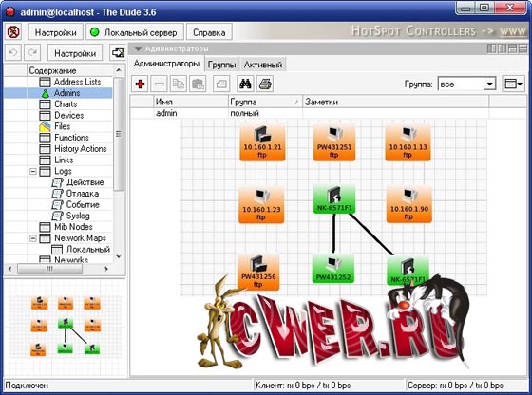Open search with binoculars icon
The image size is (532, 395).
(x=245, y=84)
